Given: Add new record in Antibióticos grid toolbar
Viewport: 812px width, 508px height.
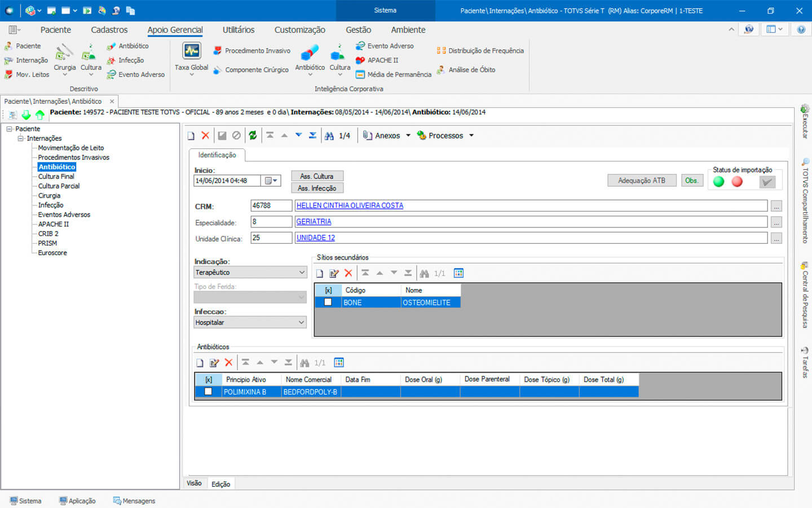Looking at the screenshot, I should 200,363.
